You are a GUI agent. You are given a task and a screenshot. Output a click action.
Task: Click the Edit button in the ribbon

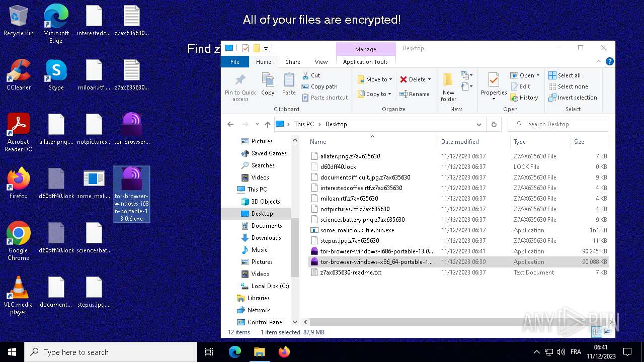(x=520, y=86)
